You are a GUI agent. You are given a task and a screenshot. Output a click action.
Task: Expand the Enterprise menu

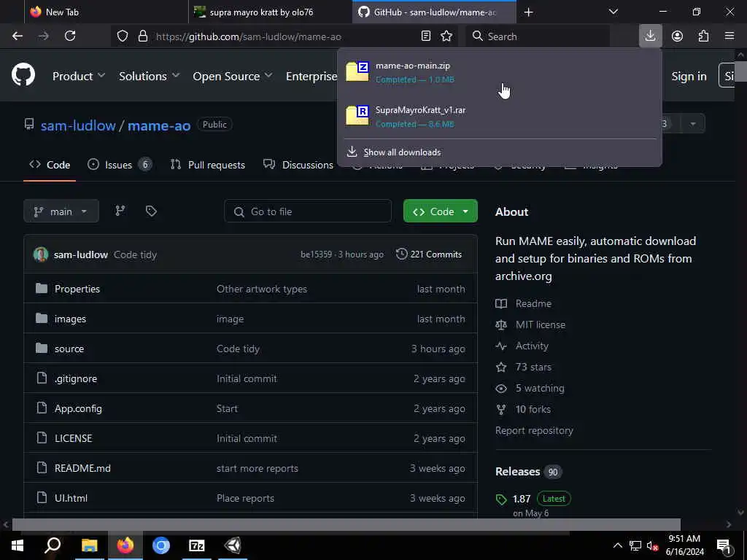point(311,76)
